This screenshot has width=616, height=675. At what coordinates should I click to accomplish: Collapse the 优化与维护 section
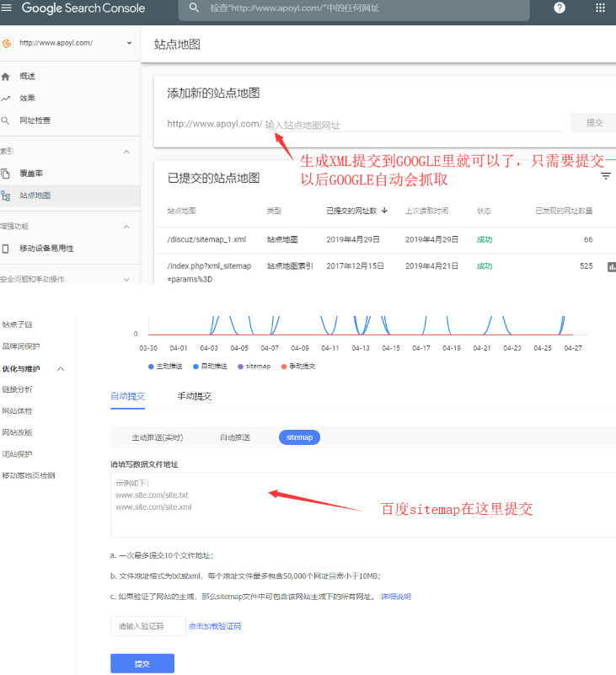[x=61, y=369]
